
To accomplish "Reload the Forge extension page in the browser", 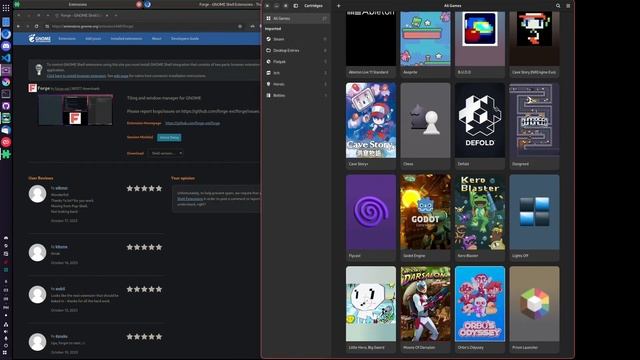I will click(x=36, y=26).
